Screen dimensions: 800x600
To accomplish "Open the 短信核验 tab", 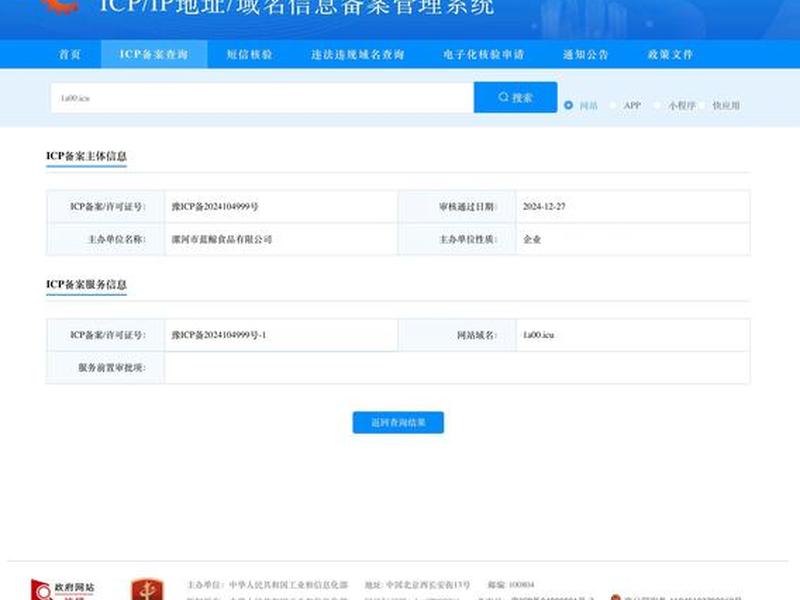I will 249,54.
